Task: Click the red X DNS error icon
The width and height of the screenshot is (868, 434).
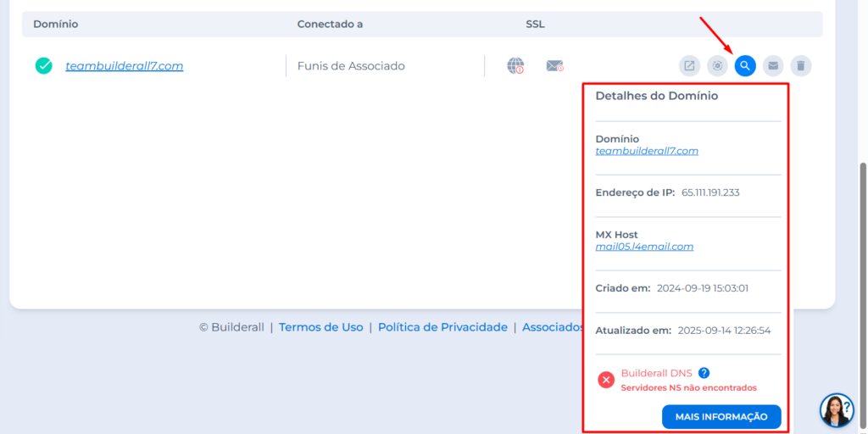Action: click(x=606, y=380)
